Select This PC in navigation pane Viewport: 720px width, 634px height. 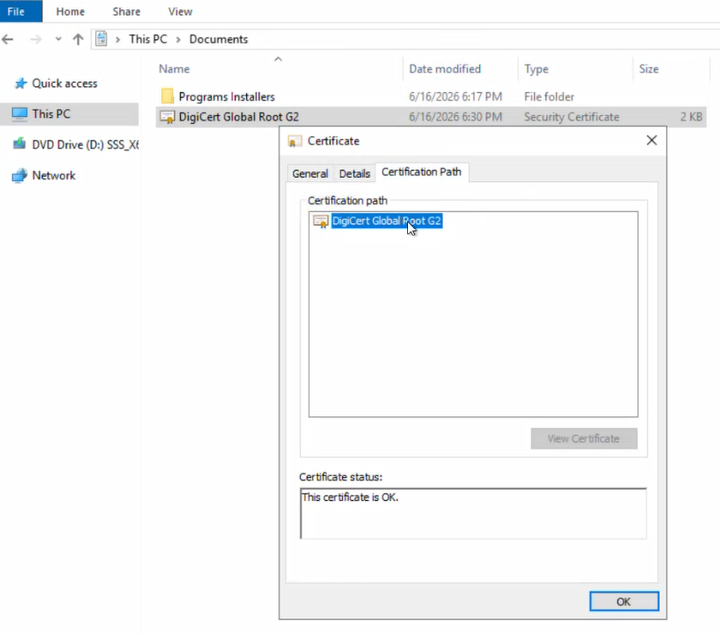coord(69,114)
